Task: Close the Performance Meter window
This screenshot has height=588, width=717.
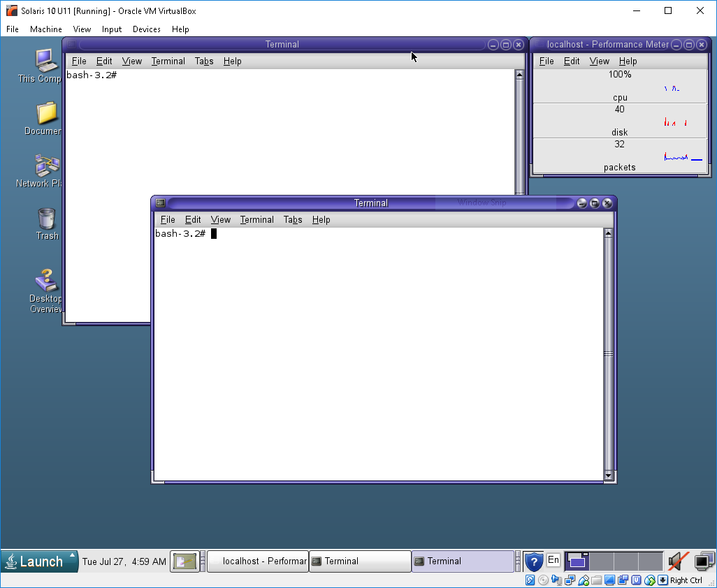Action: pyautogui.click(x=702, y=45)
